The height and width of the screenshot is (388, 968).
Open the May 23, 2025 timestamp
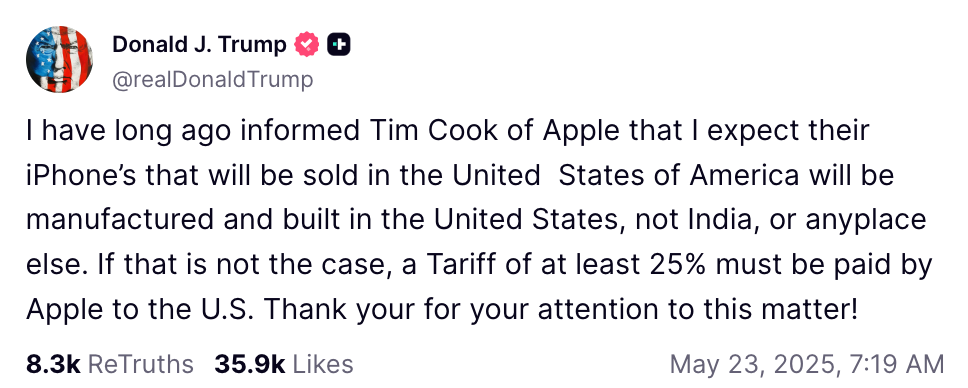point(752,364)
